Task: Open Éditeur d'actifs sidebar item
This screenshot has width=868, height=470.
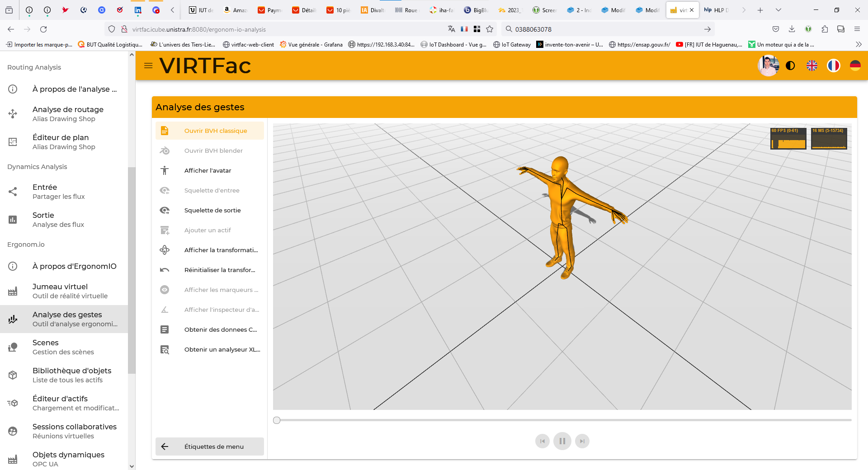Action: point(64,403)
